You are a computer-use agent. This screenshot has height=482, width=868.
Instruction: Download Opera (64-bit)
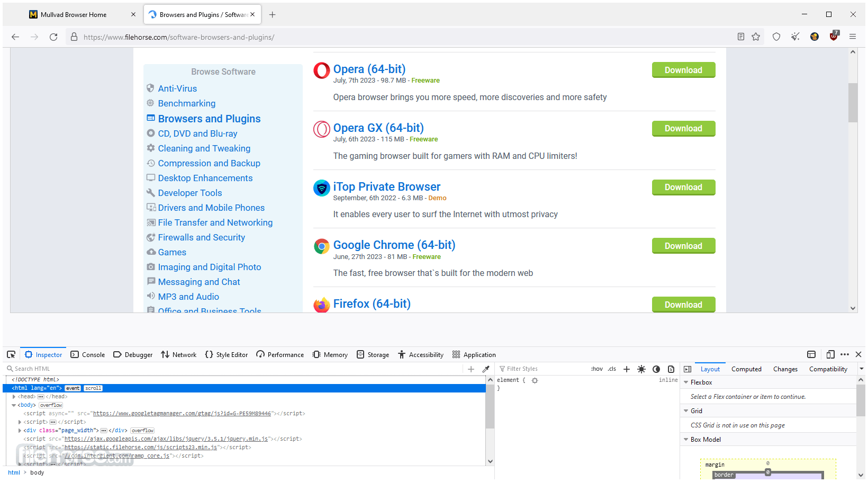click(683, 70)
